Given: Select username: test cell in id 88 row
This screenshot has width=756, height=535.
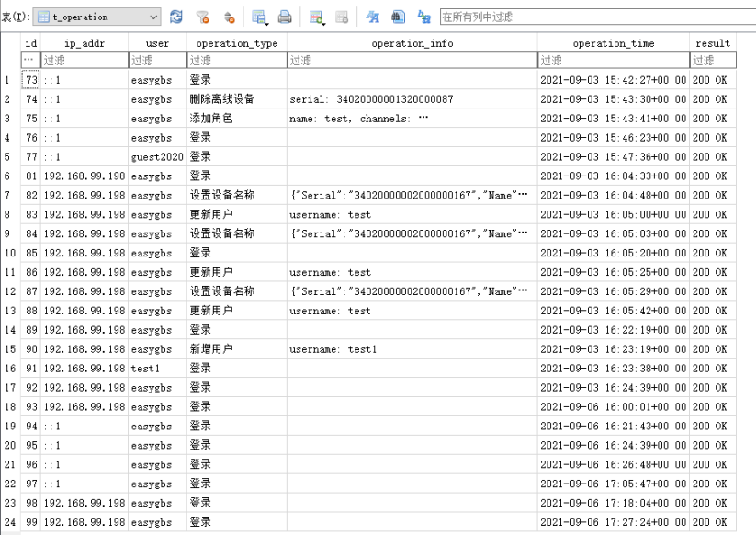Looking at the screenshot, I should pyautogui.click(x=412, y=311).
